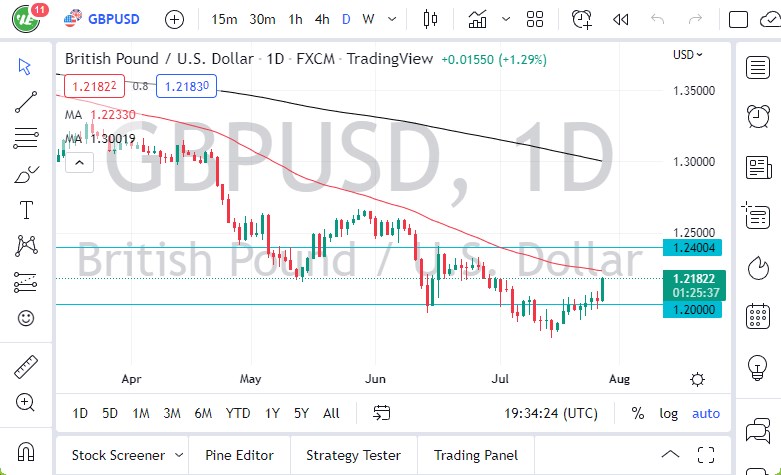Toggle the auto scale option
This screenshot has height=475, width=781.
(x=706, y=413)
